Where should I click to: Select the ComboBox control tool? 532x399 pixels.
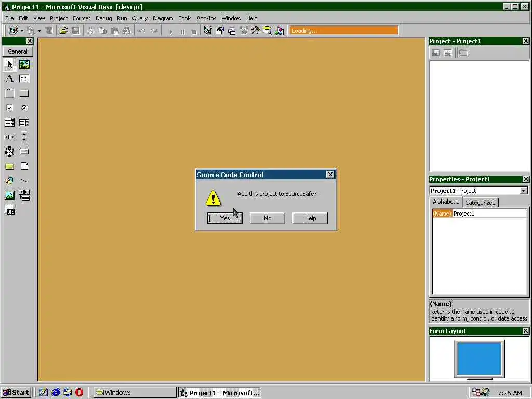(x=10, y=123)
